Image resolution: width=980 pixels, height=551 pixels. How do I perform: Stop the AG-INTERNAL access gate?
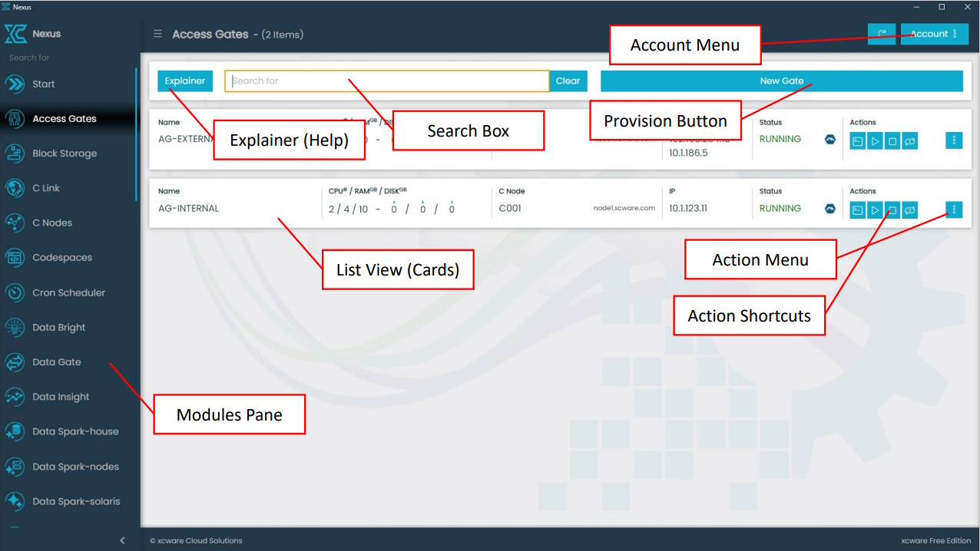(892, 210)
